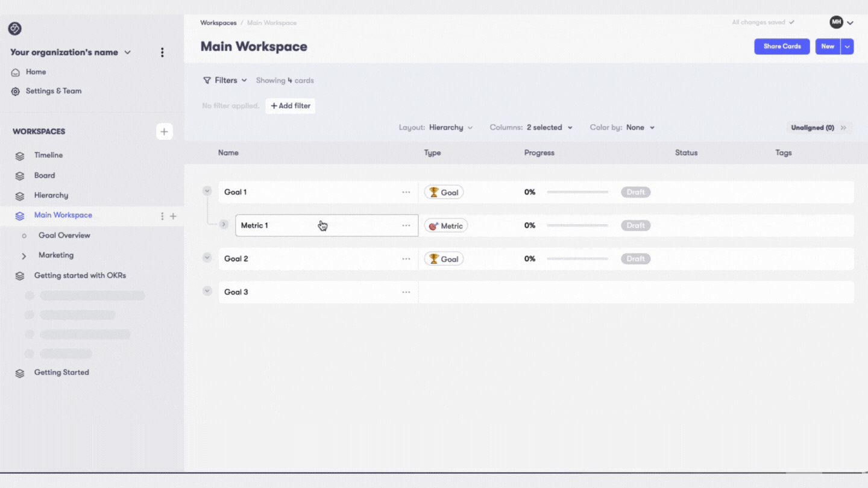Go to Home in the sidebar
The height and width of the screenshot is (488, 868).
click(x=36, y=72)
